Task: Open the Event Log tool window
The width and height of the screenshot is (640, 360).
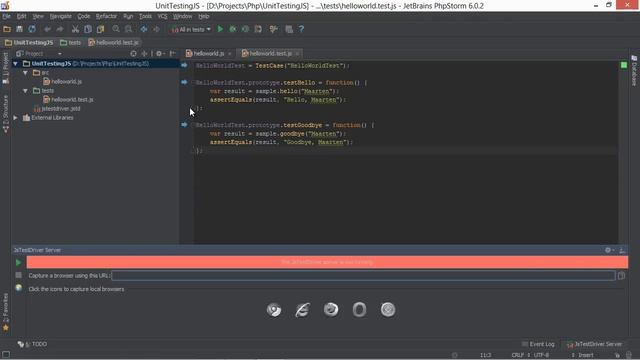Action: pos(538,344)
